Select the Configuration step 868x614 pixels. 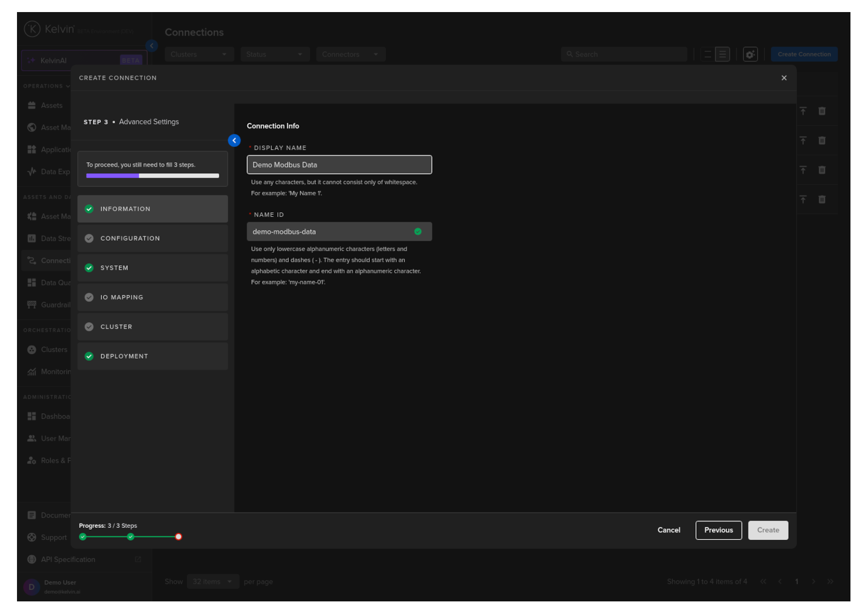click(152, 238)
